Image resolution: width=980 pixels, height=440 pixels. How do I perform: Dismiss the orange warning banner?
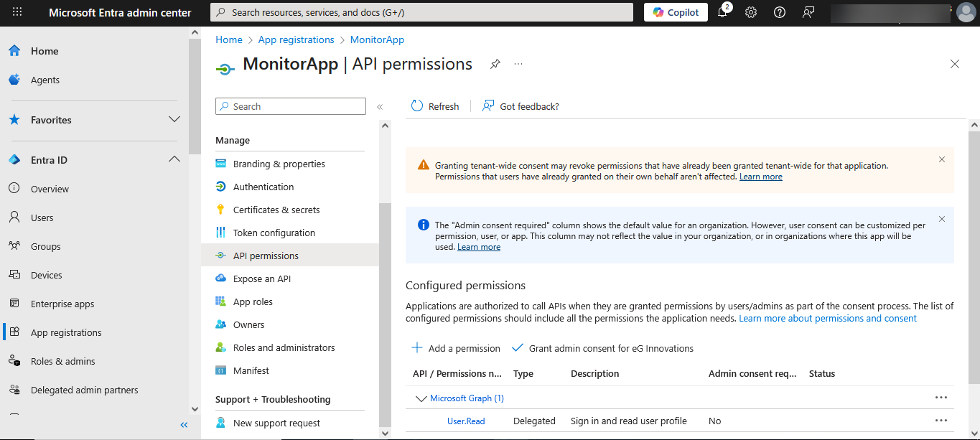[x=942, y=159]
